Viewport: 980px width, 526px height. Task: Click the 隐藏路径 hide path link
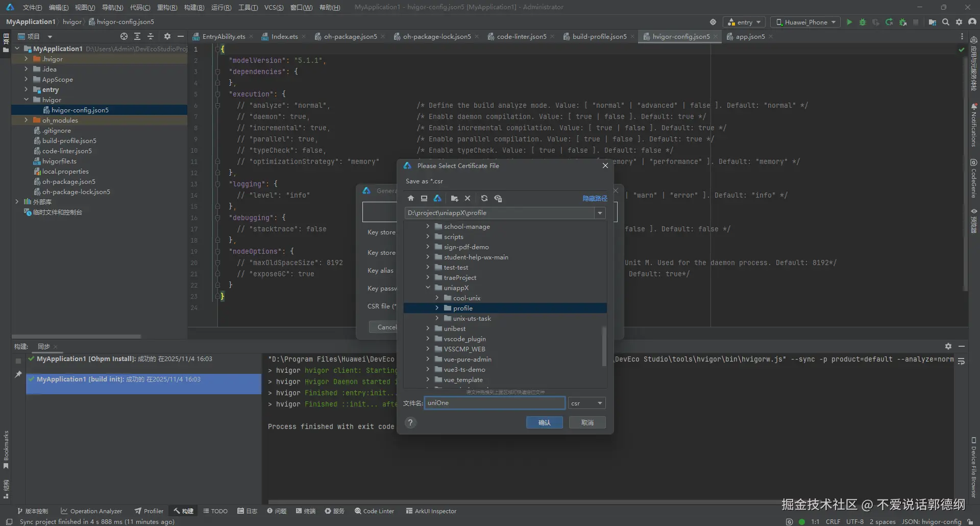[595, 199]
